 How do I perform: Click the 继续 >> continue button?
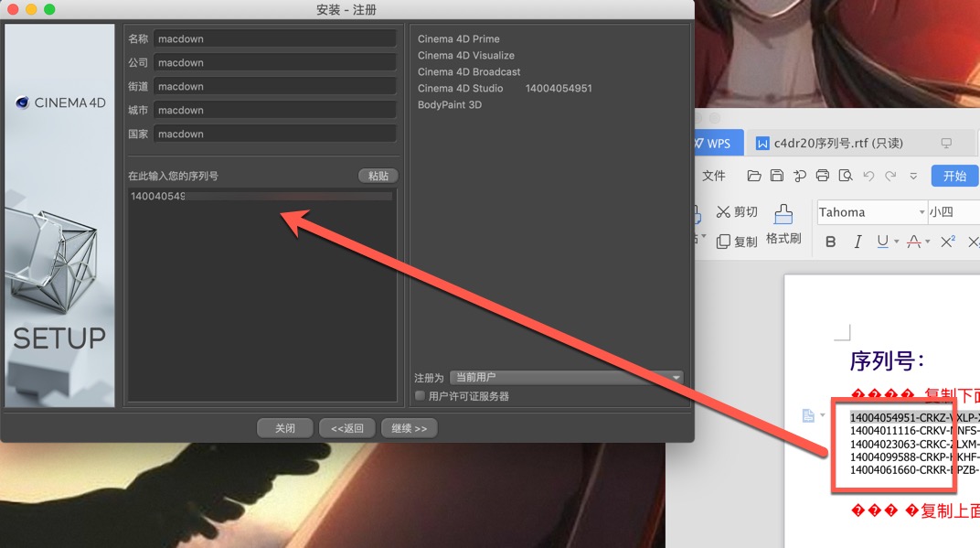click(409, 428)
